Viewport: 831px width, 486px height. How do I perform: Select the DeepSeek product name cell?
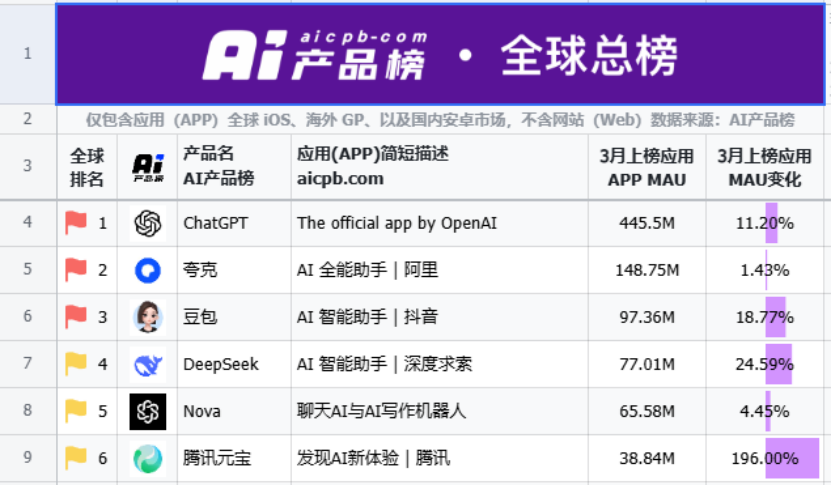[x=234, y=365]
